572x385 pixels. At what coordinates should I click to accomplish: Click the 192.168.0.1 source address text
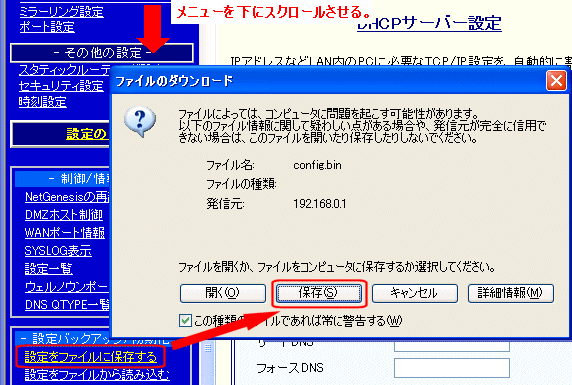click(320, 204)
